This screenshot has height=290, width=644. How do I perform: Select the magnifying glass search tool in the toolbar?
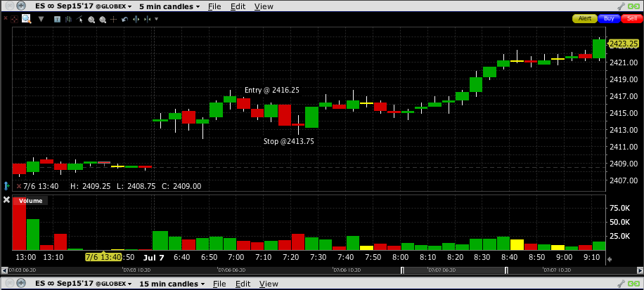(x=26, y=19)
